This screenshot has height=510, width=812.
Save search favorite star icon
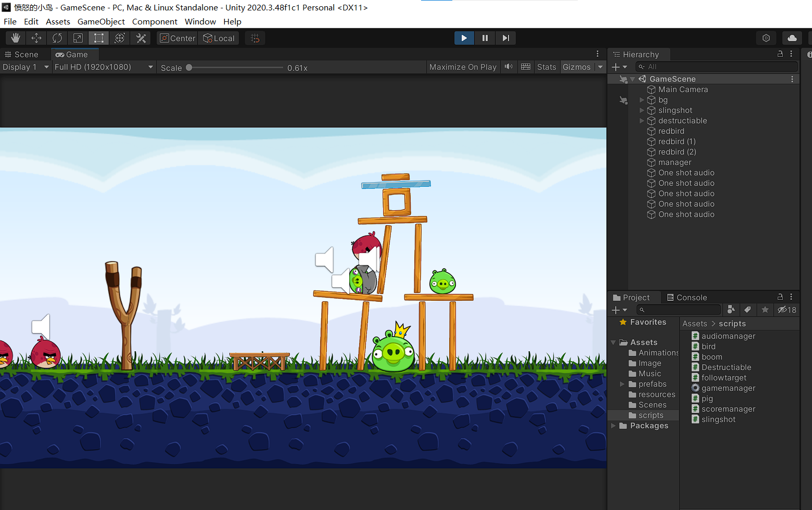pyautogui.click(x=765, y=310)
